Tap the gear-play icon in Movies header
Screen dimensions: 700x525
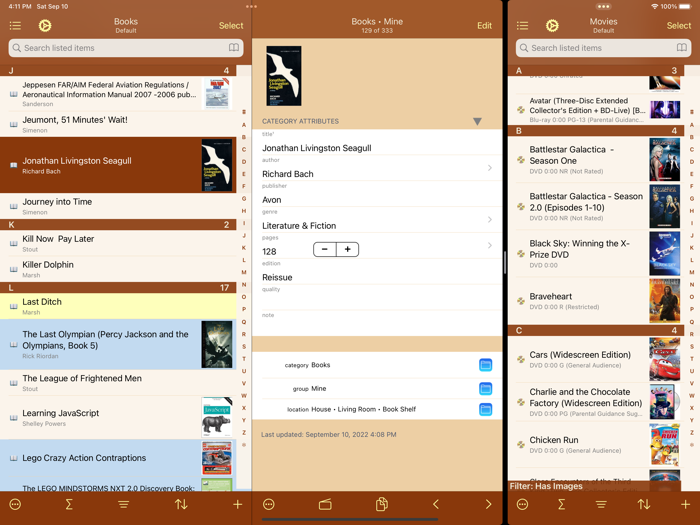click(552, 25)
